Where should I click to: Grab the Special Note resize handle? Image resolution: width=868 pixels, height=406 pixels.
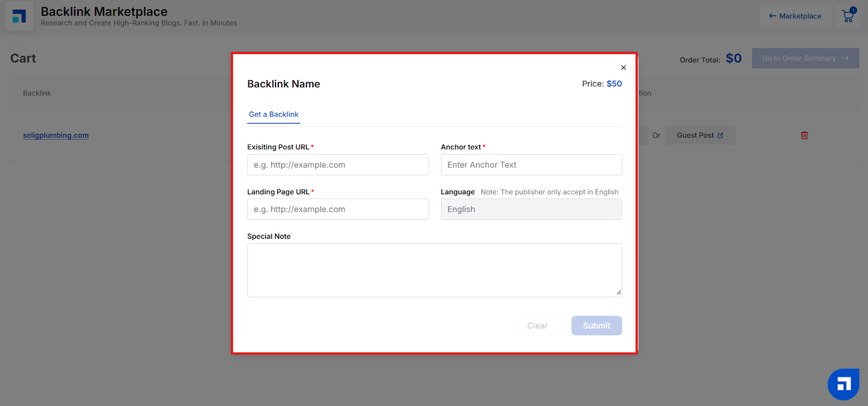pos(618,293)
